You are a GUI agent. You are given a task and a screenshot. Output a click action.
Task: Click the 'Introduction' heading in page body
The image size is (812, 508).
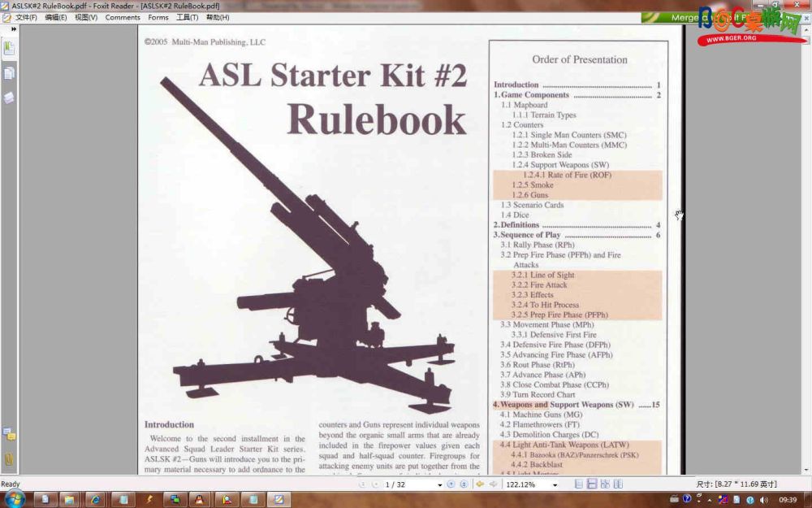tap(170, 424)
